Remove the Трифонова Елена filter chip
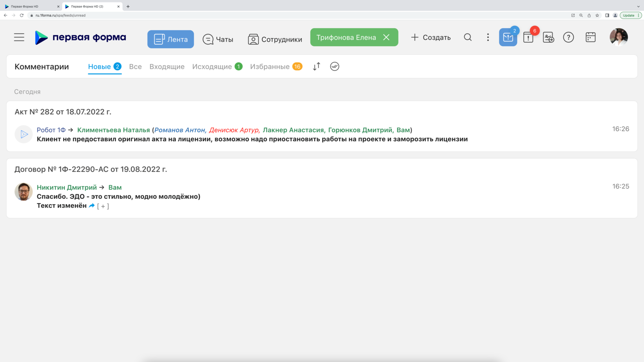Image resolution: width=644 pixels, height=362 pixels. tap(386, 37)
